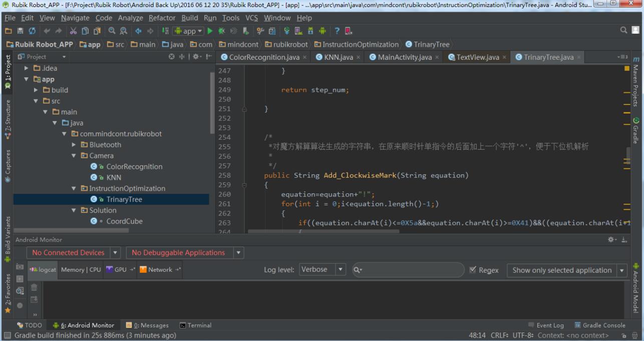644x341 pixels.
Task: Expand the Bluetooth package folder
Action: click(x=75, y=145)
